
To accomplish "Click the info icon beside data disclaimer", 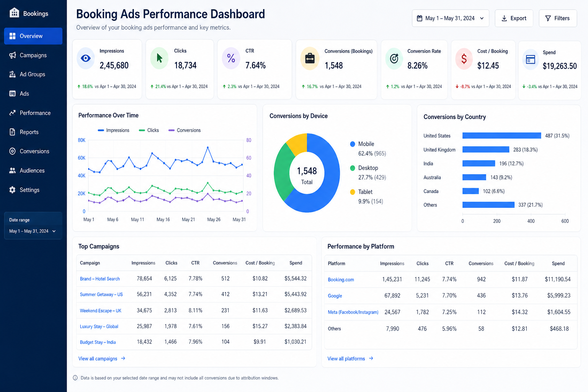I will pos(75,378).
